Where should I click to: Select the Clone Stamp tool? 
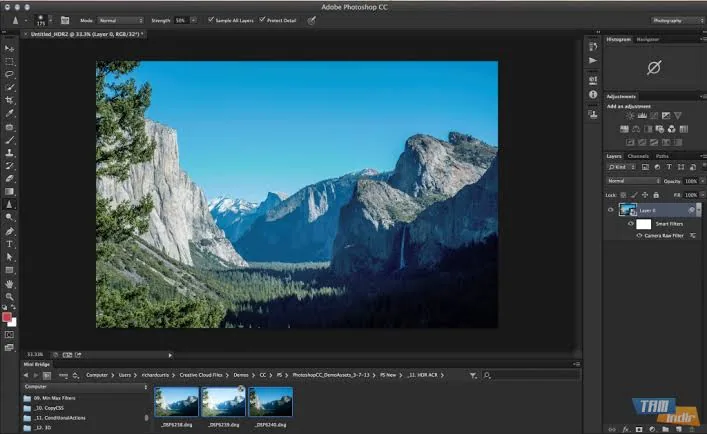point(9,153)
